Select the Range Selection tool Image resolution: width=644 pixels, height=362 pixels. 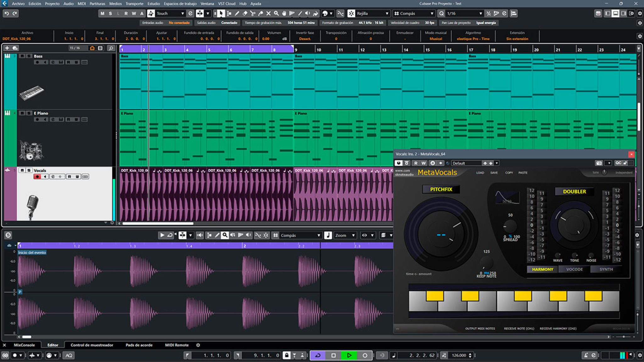coord(229,14)
